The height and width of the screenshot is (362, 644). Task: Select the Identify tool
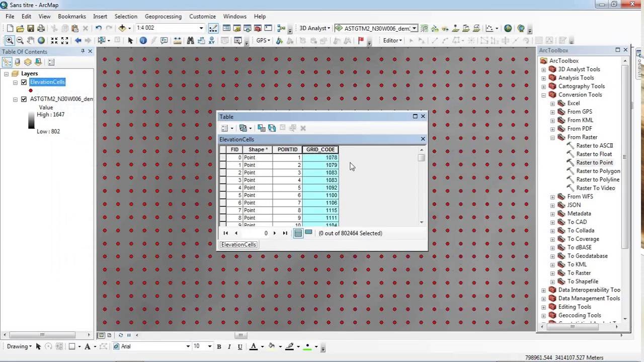[143, 40]
